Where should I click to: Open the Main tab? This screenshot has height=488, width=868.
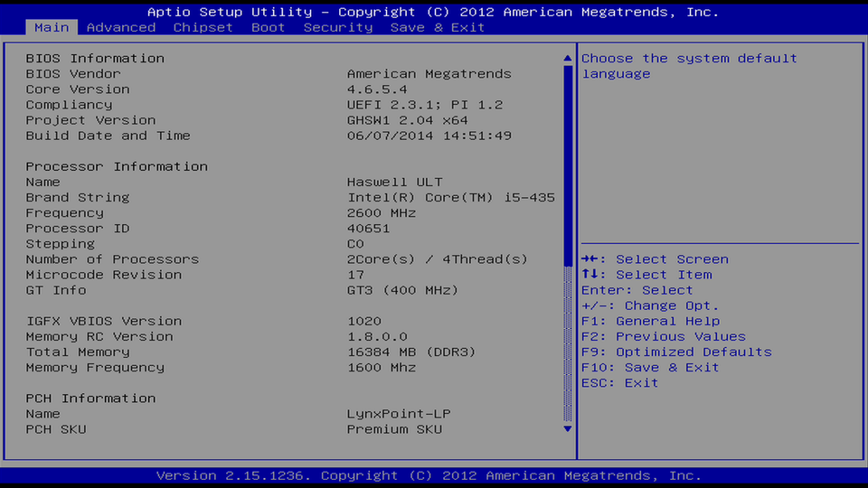[52, 27]
